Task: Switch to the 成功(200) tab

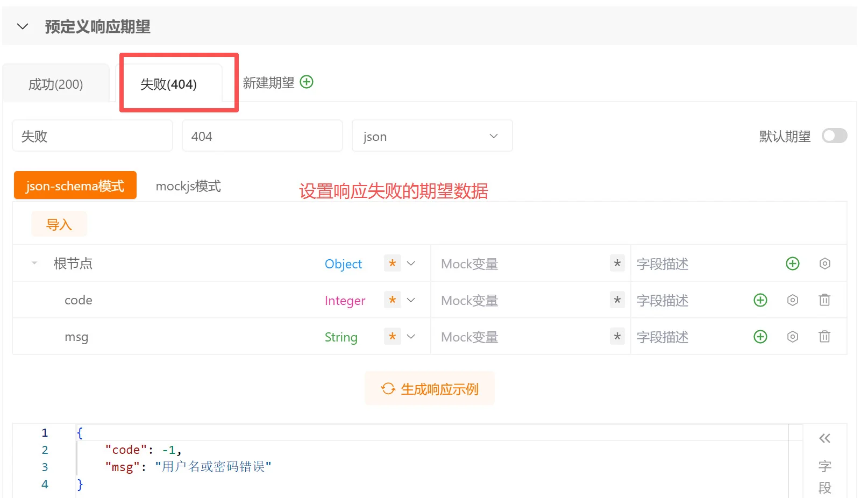Action: tap(56, 83)
